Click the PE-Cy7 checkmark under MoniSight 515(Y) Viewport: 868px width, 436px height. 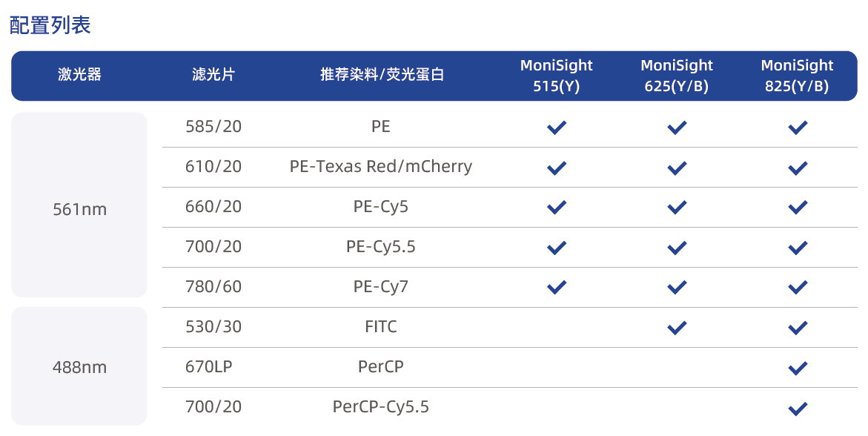pos(557,288)
